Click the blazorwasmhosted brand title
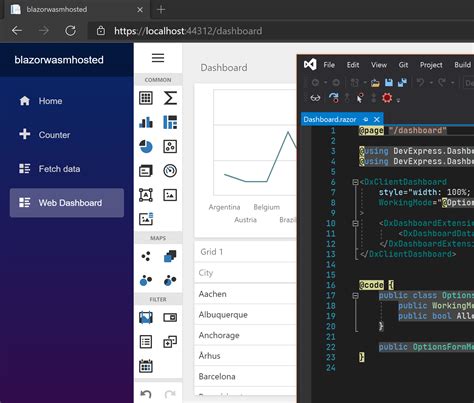The height and width of the screenshot is (403, 474). click(59, 60)
